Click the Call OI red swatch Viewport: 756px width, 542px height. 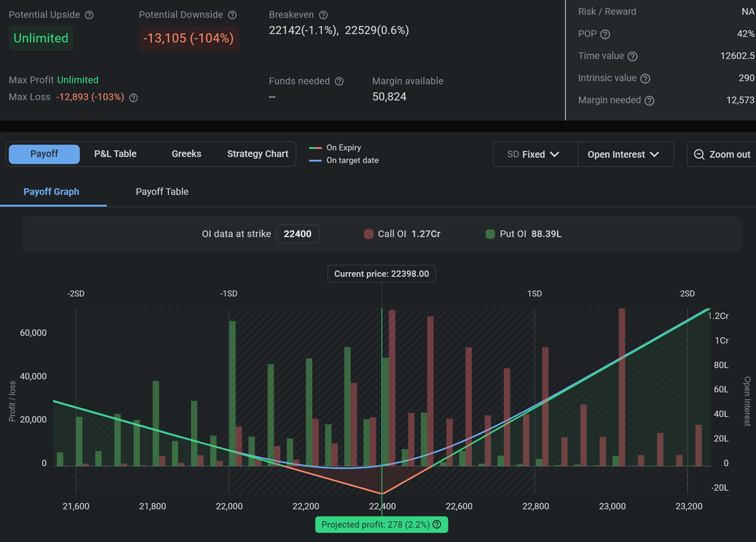pyautogui.click(x=368, y=234)
